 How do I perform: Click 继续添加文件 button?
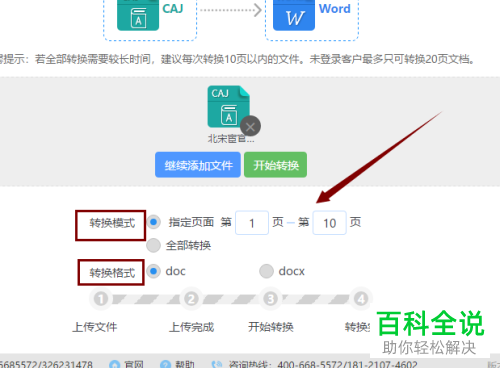pos(198,165)
